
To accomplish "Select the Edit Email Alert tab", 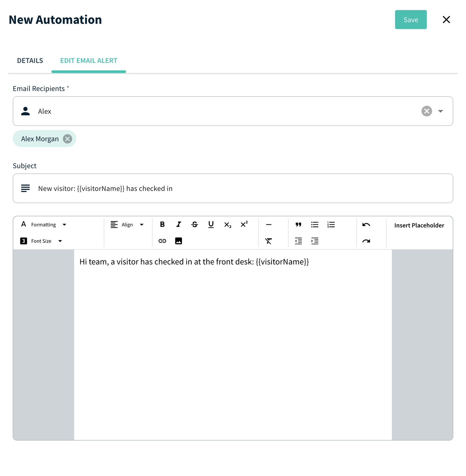I will [x=89, y=61].
